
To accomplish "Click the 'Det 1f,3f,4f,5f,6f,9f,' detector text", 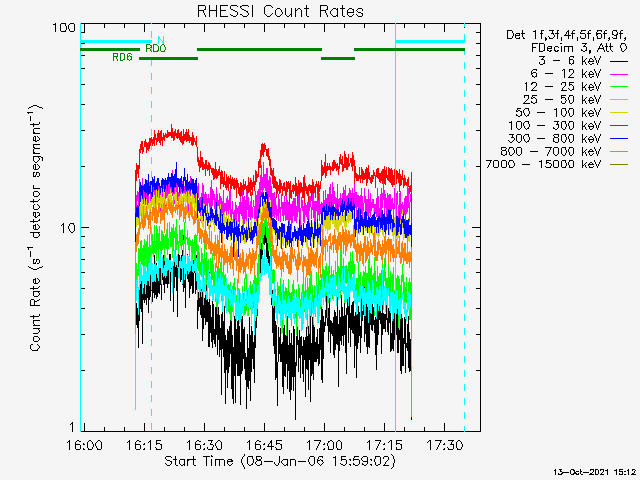I will 567,35.
